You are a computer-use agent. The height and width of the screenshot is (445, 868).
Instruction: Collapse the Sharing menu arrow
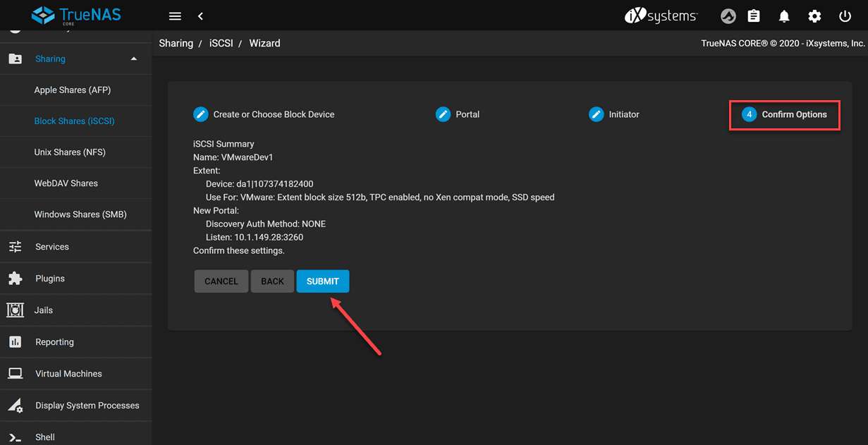pos(134,59)
